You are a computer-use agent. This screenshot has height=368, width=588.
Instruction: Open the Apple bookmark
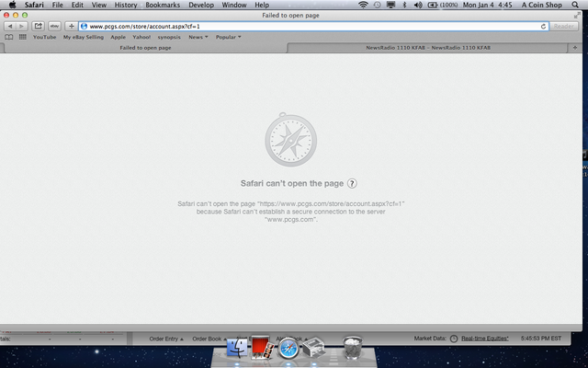tap(118, 37)
